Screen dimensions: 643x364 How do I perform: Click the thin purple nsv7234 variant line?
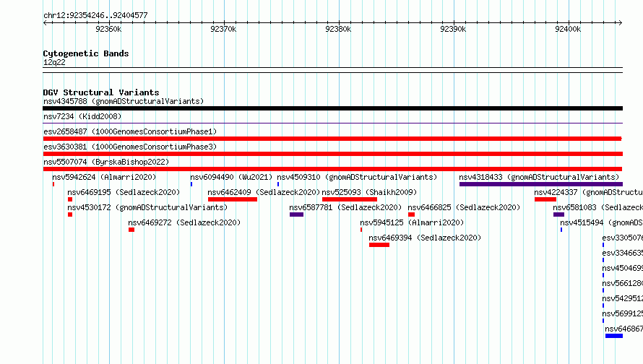(x=332, y=123)
